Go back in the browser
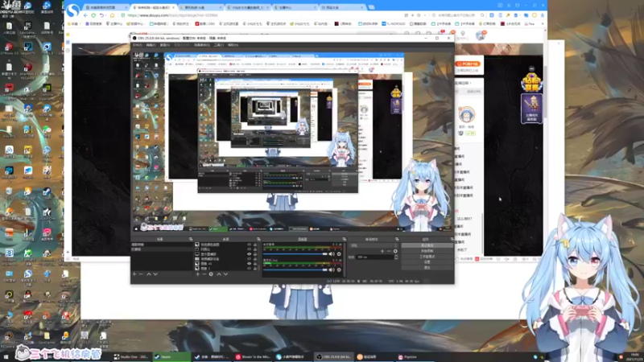Viewport: 644px width, 362px height. (x=85, y=15)
